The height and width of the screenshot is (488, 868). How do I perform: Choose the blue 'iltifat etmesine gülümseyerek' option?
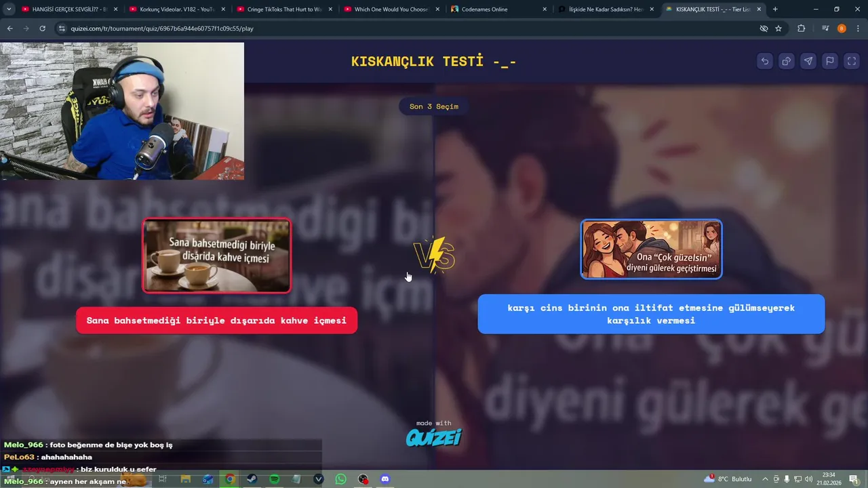coord(651,314)
